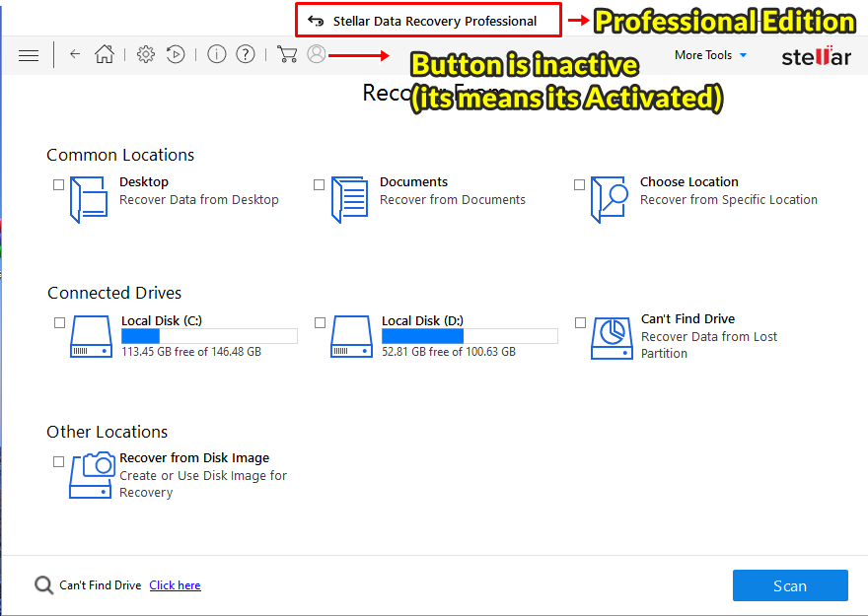
Task: Click 'Recover Data from Desktop' description
Action: point(199,200)
